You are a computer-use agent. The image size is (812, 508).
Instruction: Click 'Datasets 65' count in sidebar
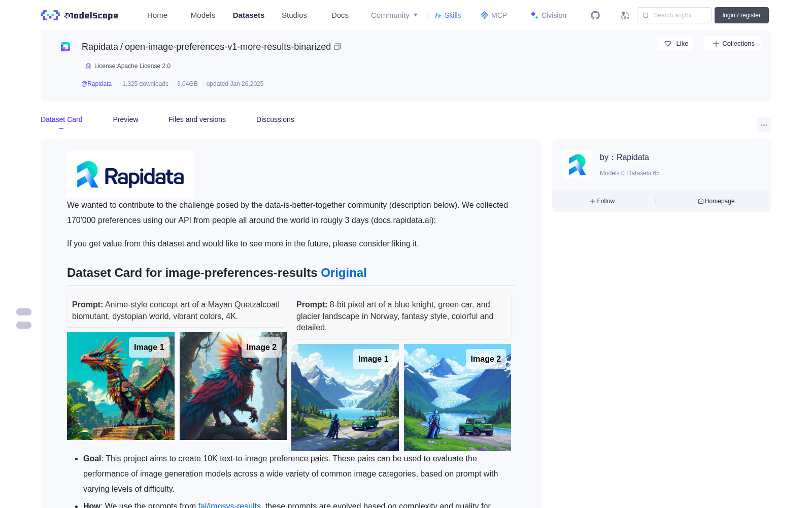[644, 173]
